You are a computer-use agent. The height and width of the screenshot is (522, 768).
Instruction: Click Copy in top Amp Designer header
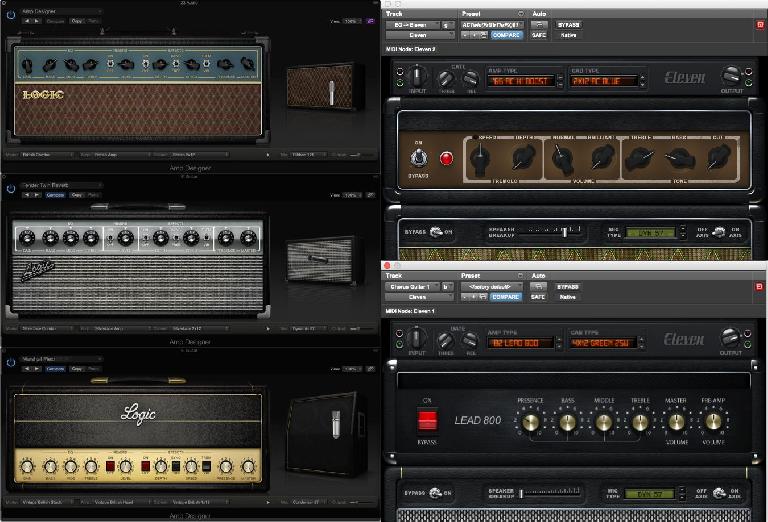tap(77, 21)
